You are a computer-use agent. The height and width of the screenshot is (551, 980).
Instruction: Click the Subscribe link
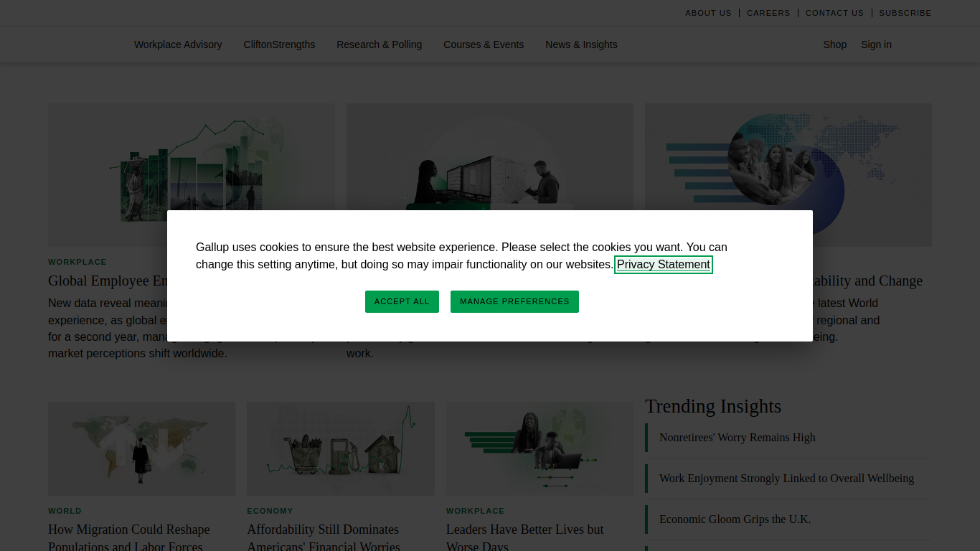point(905,13)
